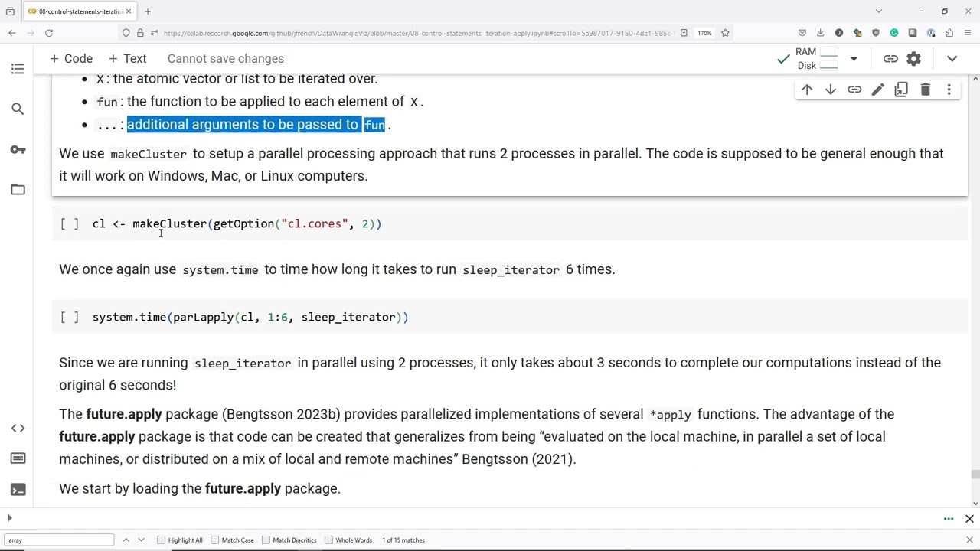Jump to previous find match
Viewport: 980px width, 551px height.
click(x=126, y=540)
